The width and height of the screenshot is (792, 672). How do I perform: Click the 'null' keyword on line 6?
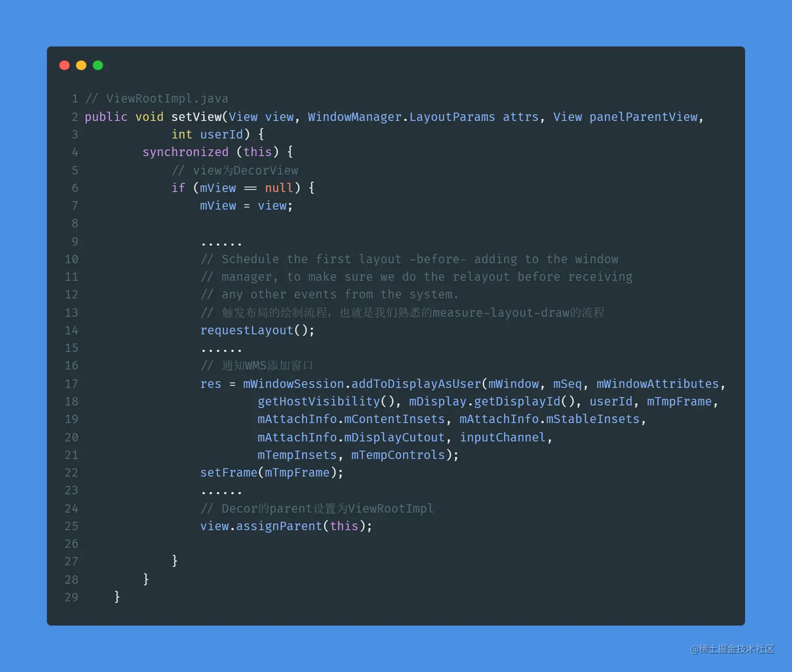click(x=279, y=188)
